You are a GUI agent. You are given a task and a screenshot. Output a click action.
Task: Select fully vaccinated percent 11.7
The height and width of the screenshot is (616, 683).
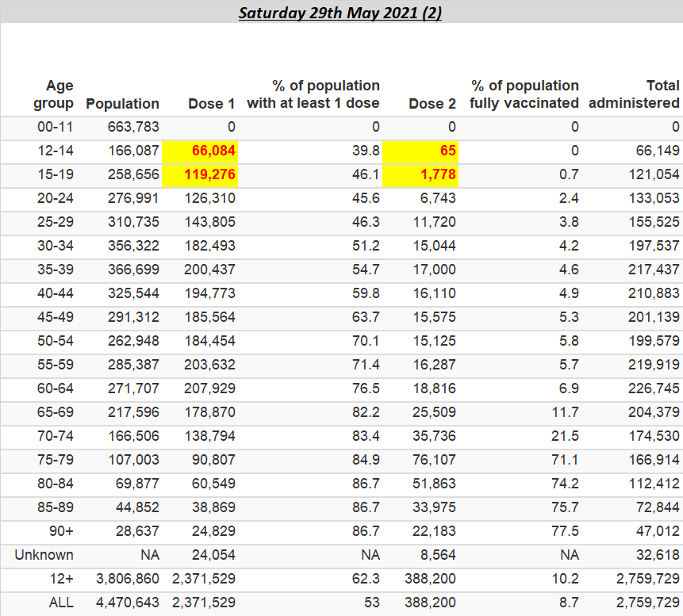click(566, 412)
